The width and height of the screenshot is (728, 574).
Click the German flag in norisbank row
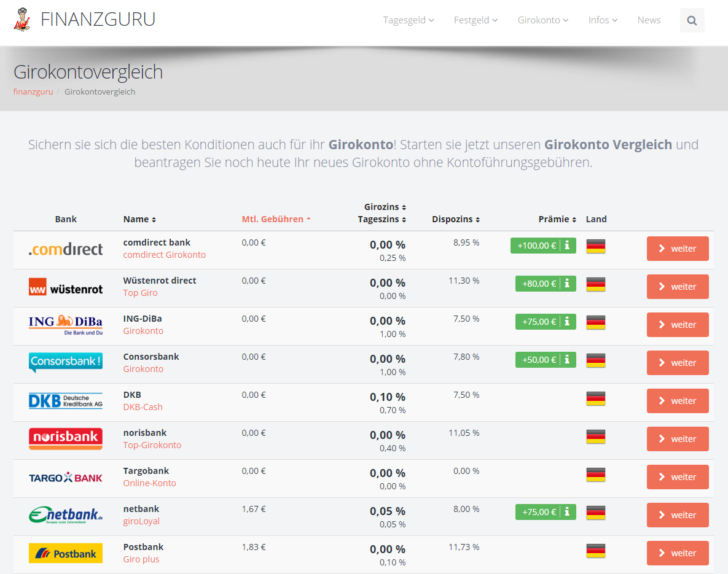pos(596,436)
